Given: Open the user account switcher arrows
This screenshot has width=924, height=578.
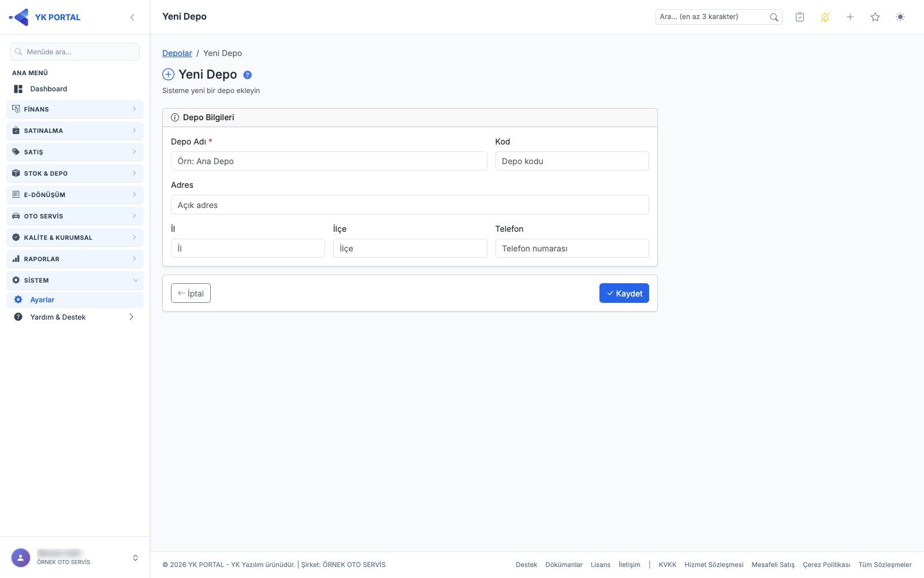Looking at the screenshot, I should coord(135,558).
